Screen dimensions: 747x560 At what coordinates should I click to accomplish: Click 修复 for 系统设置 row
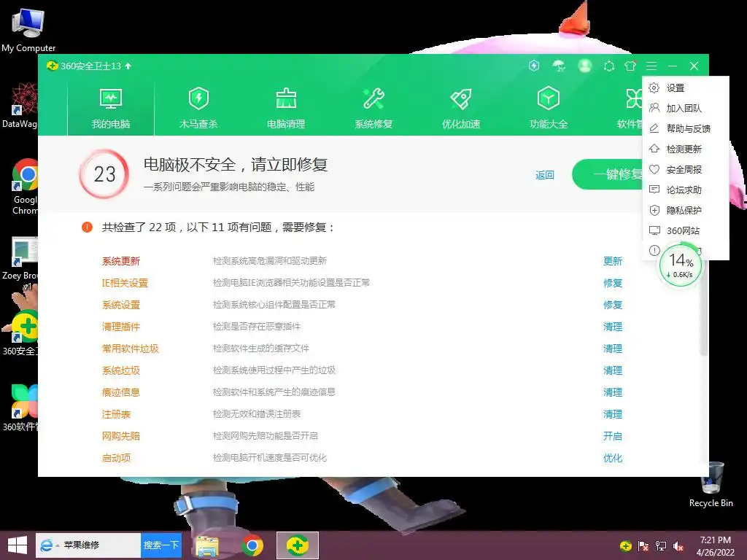[x=613, y=305]
